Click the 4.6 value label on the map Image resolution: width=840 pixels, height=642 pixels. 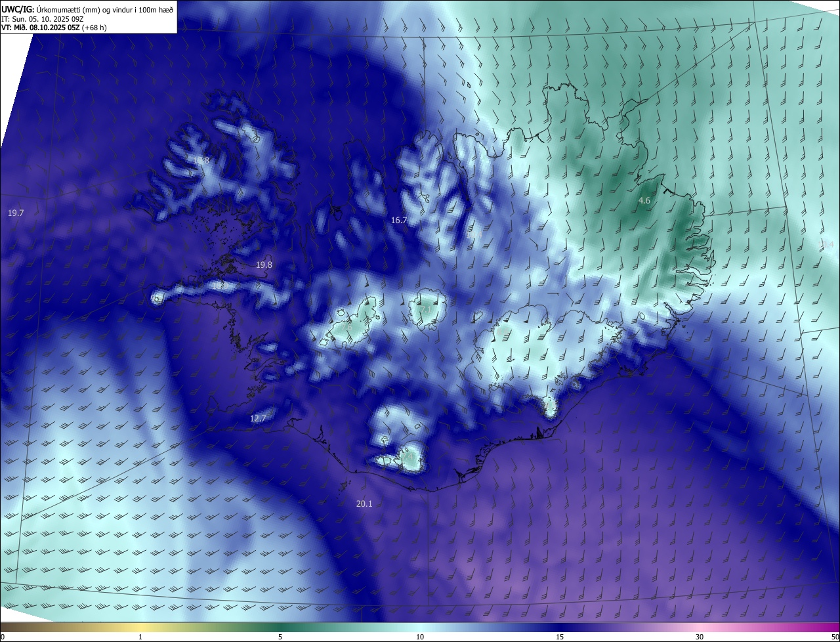tap(644, 201)
